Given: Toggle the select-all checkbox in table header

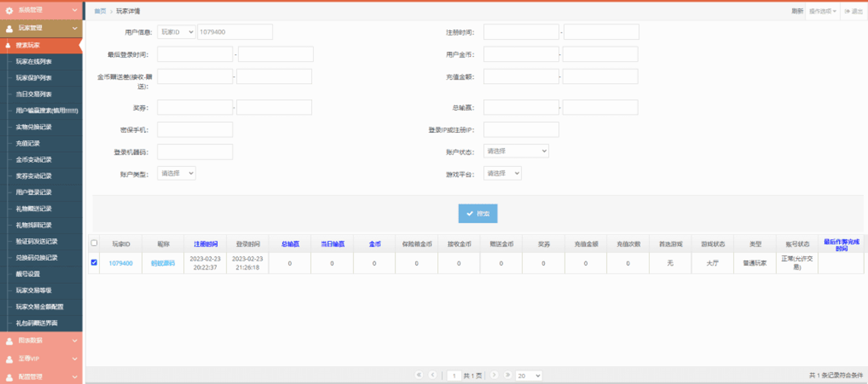Looking at the screenshot, I should (x=94, y=243).
